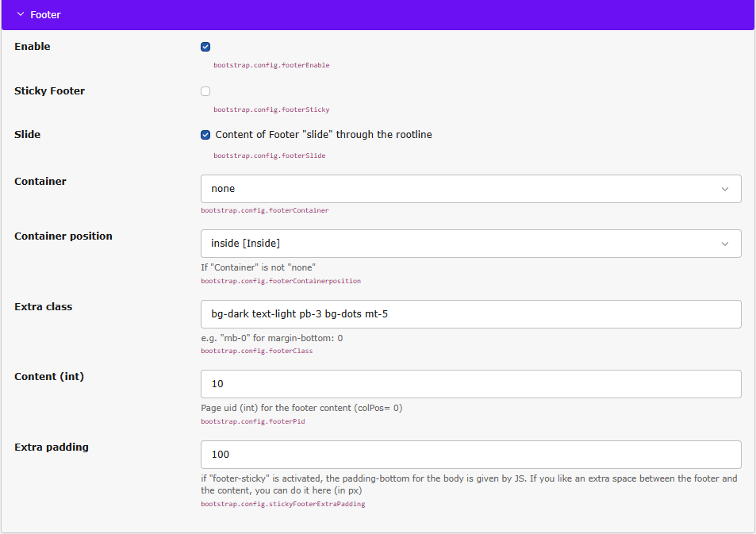The image size is (756, 534).
Task: Click the bootstrap.config.footerClass key text
Action: [256, 351]
